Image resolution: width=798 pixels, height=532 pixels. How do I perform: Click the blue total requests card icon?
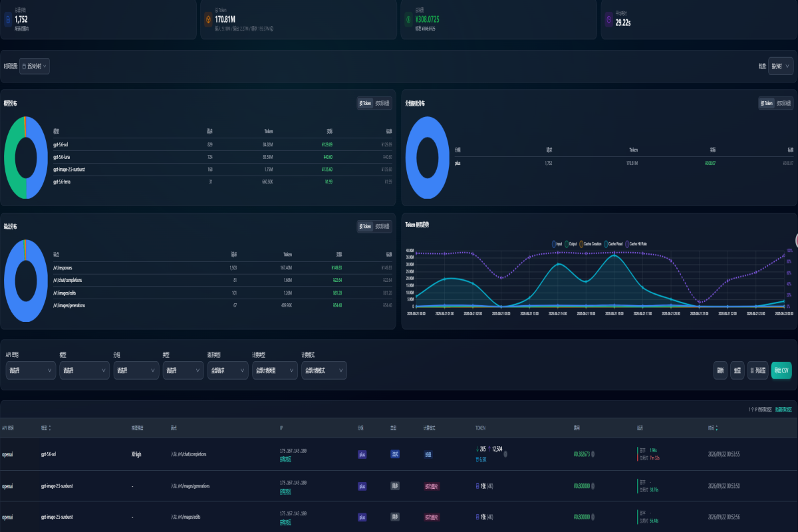[8, 19]
